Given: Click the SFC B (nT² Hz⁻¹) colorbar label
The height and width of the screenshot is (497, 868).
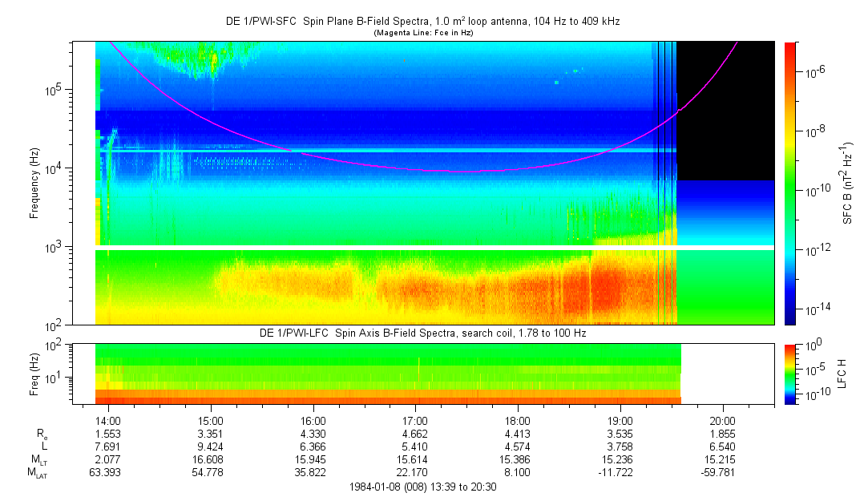Looking at the screenshot, I should click(847, 183).
